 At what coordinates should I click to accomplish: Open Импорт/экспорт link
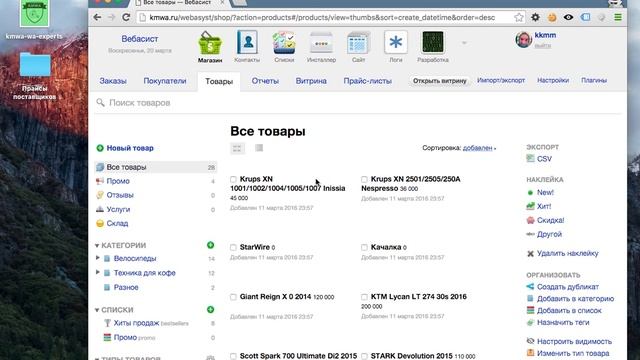[x=501, y=80]
